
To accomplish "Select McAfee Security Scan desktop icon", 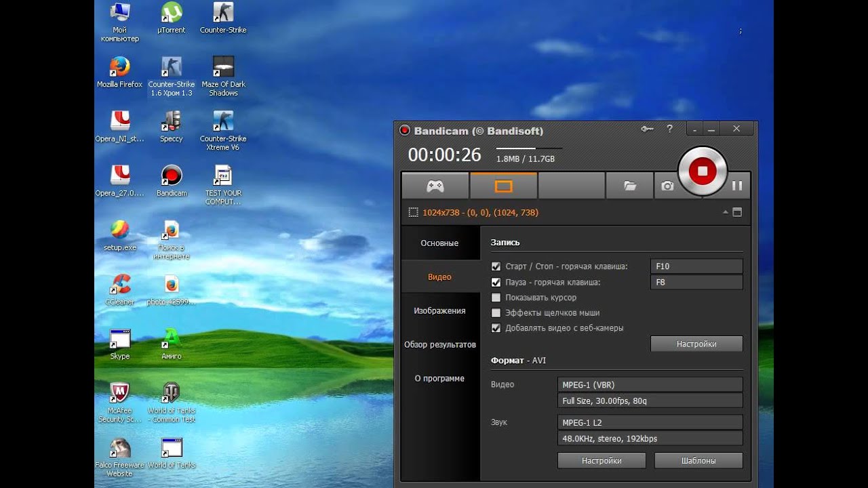I will click(120, 402).
